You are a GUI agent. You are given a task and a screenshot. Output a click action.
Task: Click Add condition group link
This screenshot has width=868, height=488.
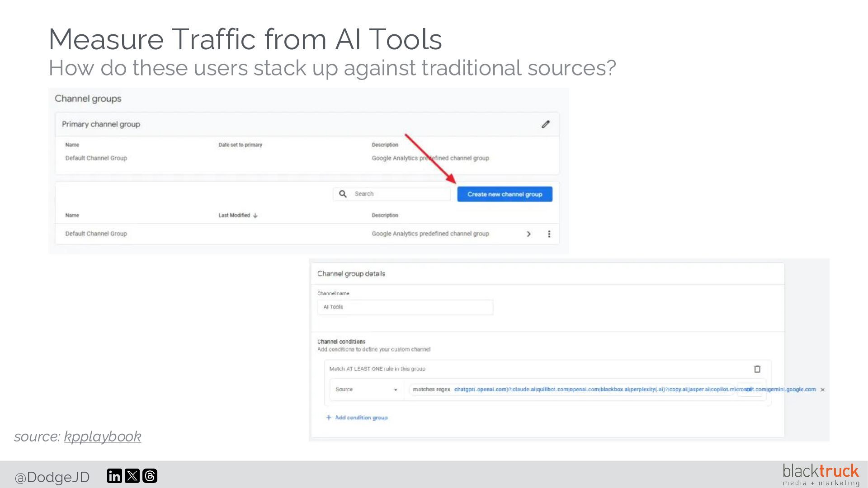[361, 418]
